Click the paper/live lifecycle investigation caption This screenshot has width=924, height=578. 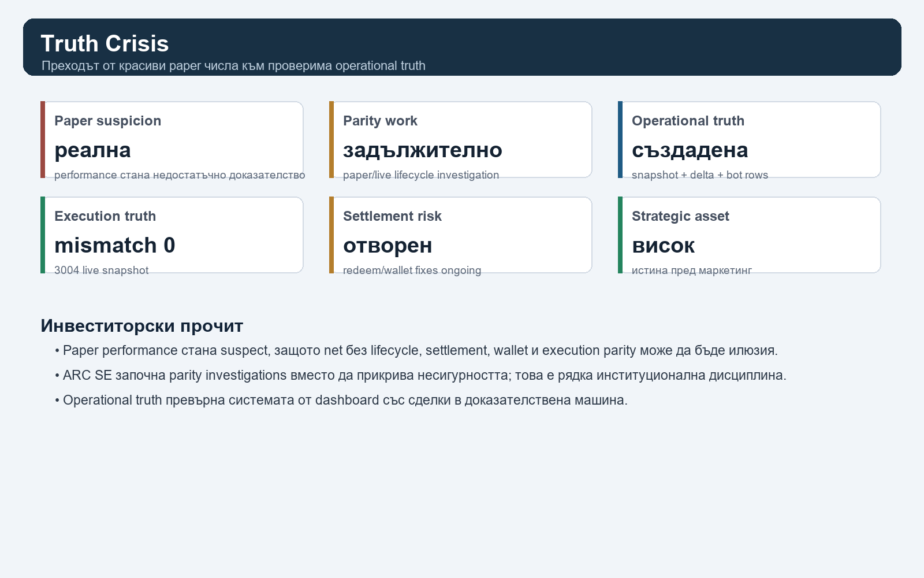tap(421, 175)
